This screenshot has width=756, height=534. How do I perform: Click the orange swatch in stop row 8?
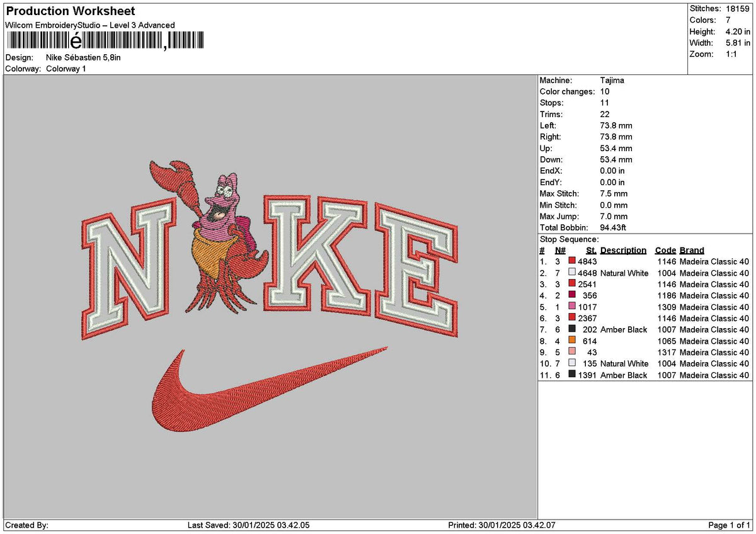click(x=572, y=341)
